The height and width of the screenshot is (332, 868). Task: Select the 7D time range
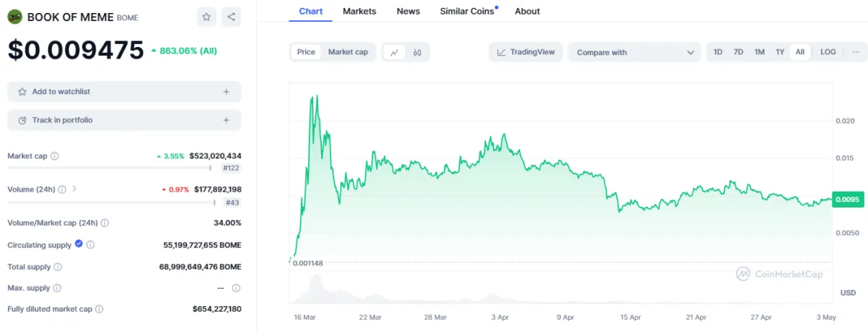pyautogui.click(x=739, y=52)
